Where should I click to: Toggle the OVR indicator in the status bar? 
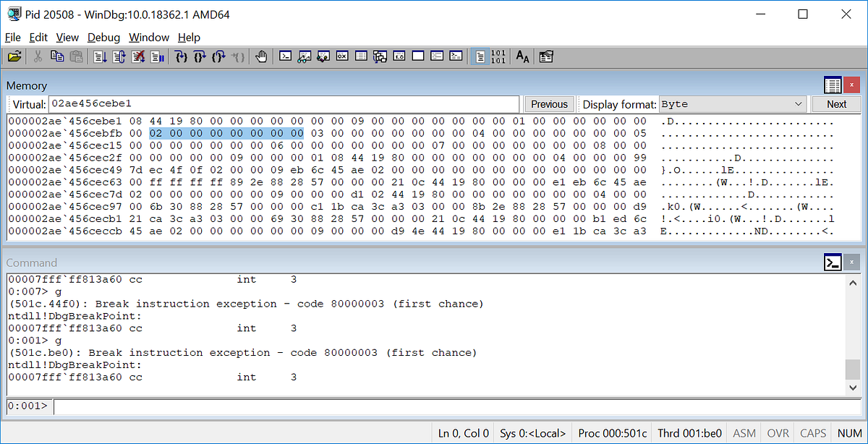point(778,432)
